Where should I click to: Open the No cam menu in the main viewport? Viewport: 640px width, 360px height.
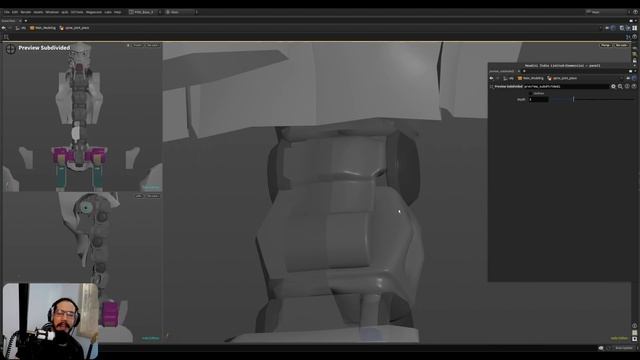click(x=621, y=45)
